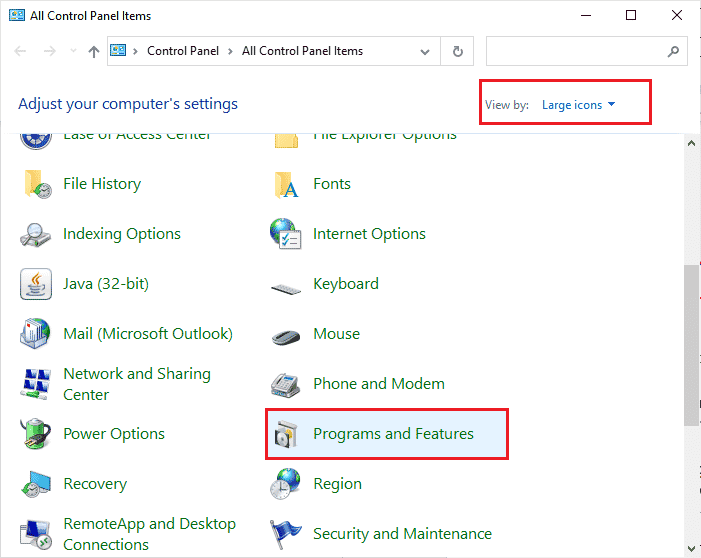Viewport: 701px width, 558px height.
Task: Open Phone and Modem link
Action: (379, 384)
